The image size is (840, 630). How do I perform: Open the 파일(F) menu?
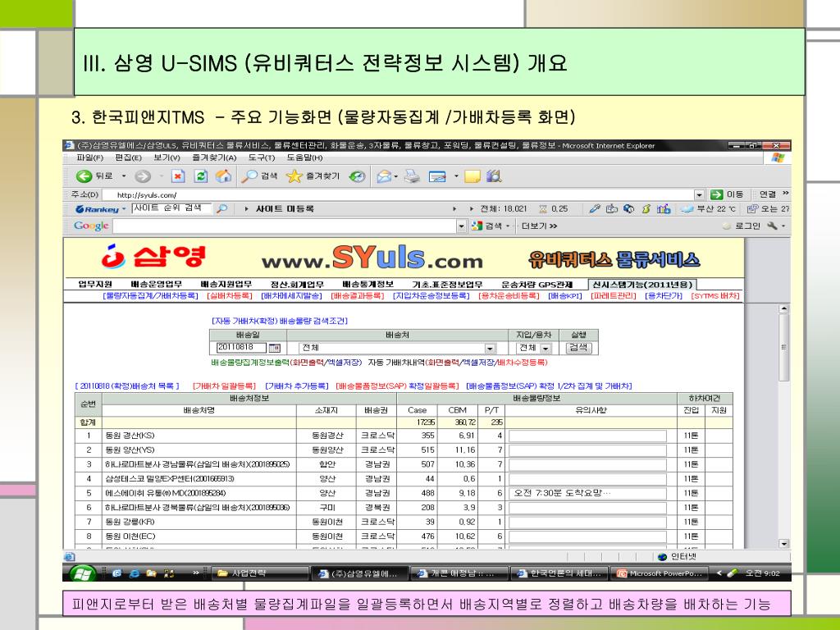[x=90, y=157]
